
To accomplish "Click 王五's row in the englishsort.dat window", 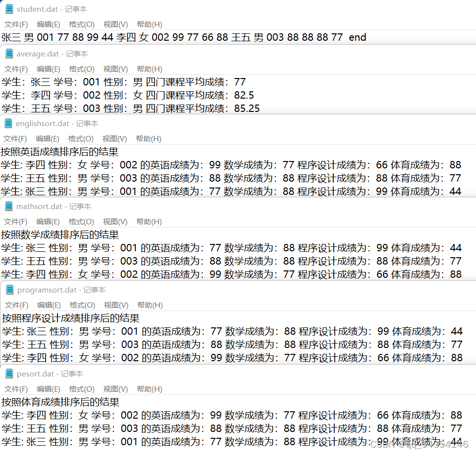I will pyautogui.click(x=231, y=178).
